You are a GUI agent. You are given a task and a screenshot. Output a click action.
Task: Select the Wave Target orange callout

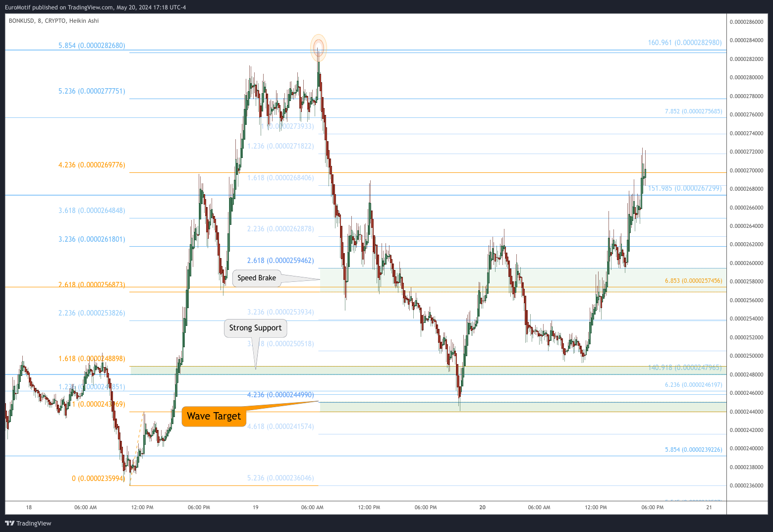pos(214,416)
